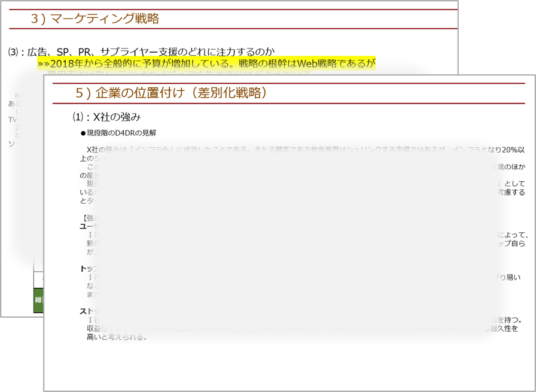536x392 pixels.
Task: Click the bold ユー heading text
Action: tap(85, 226)
